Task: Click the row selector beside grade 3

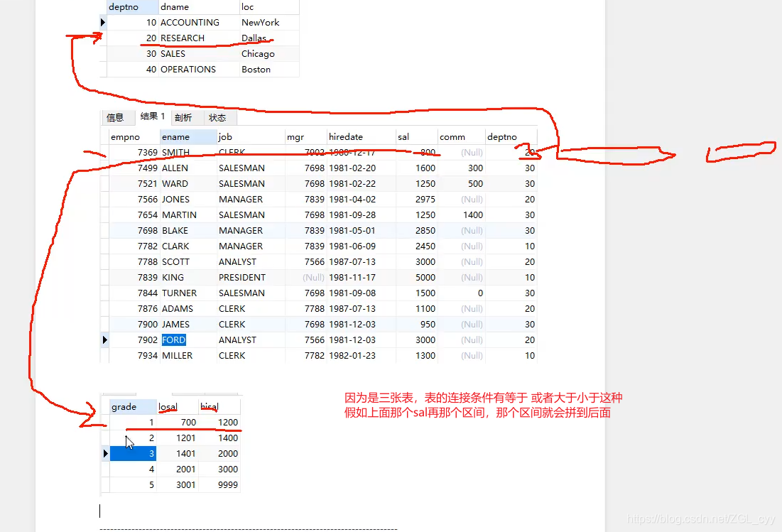Action: (x=105, y=454)
